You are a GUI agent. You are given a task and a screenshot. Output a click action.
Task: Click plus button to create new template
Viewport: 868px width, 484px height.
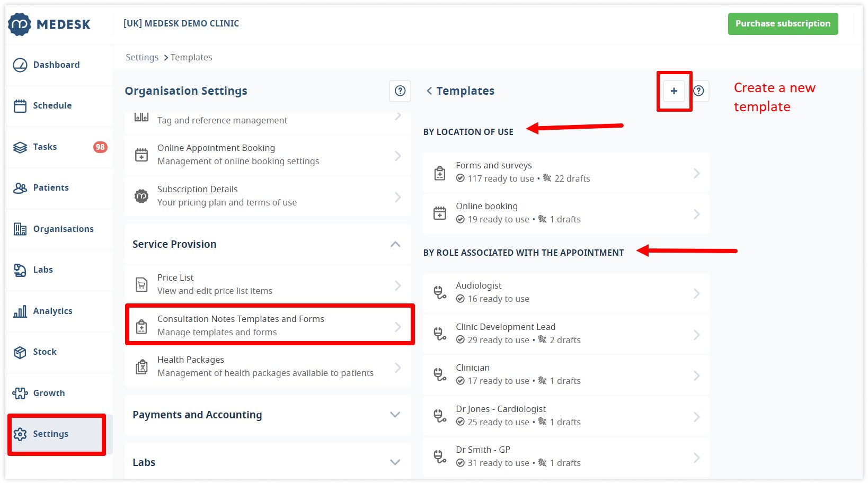point(674,91)
